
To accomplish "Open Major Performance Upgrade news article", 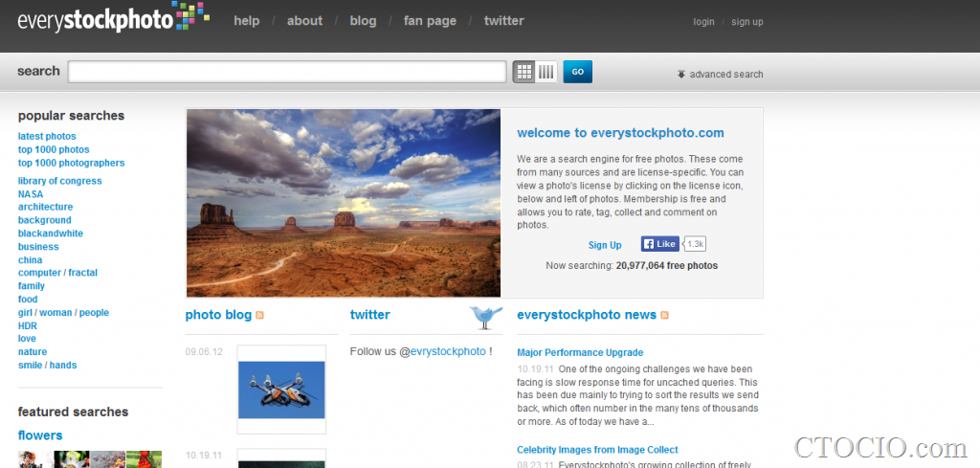I will (580, 353).
